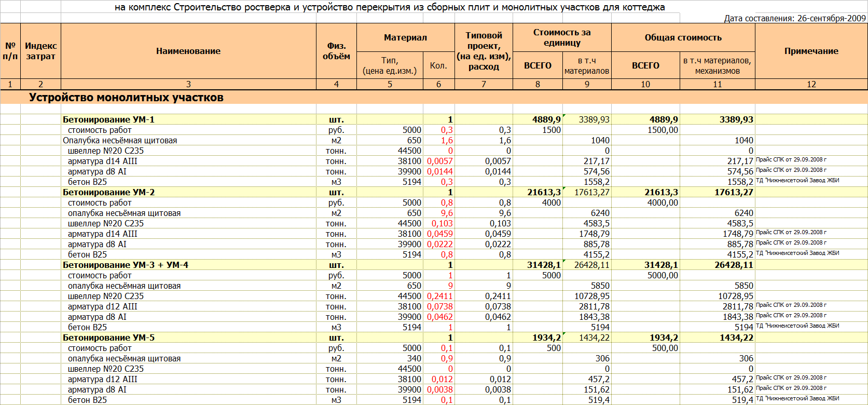Screen dimensions: 868x405
Task: Select the ТД Нижнеисетский note beside 4155,2
Action: (797, 253)
